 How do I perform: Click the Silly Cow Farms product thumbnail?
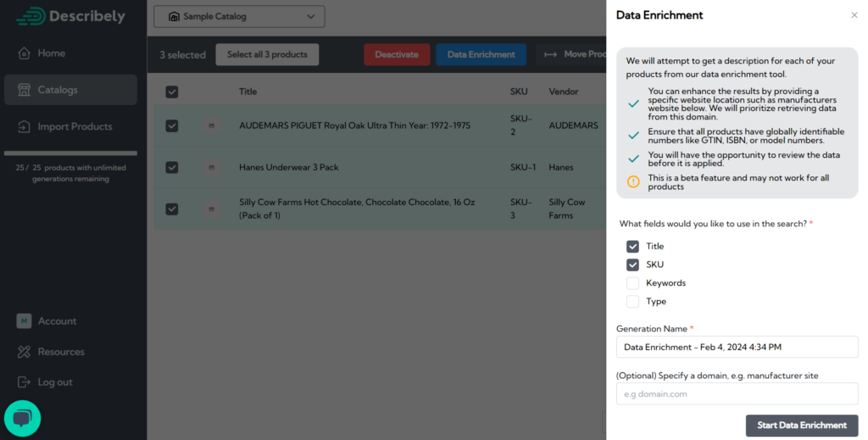click(211, 209)
